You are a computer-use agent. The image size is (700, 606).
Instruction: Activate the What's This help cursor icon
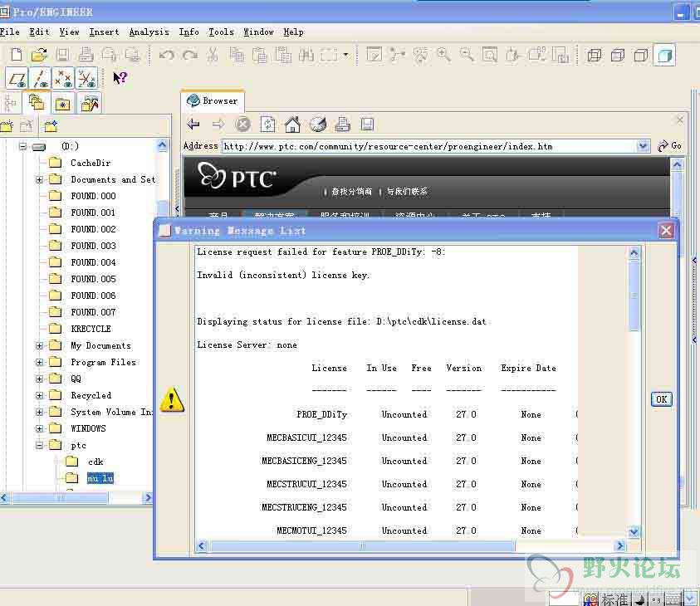pyautogui.click(x=120, y=79)
